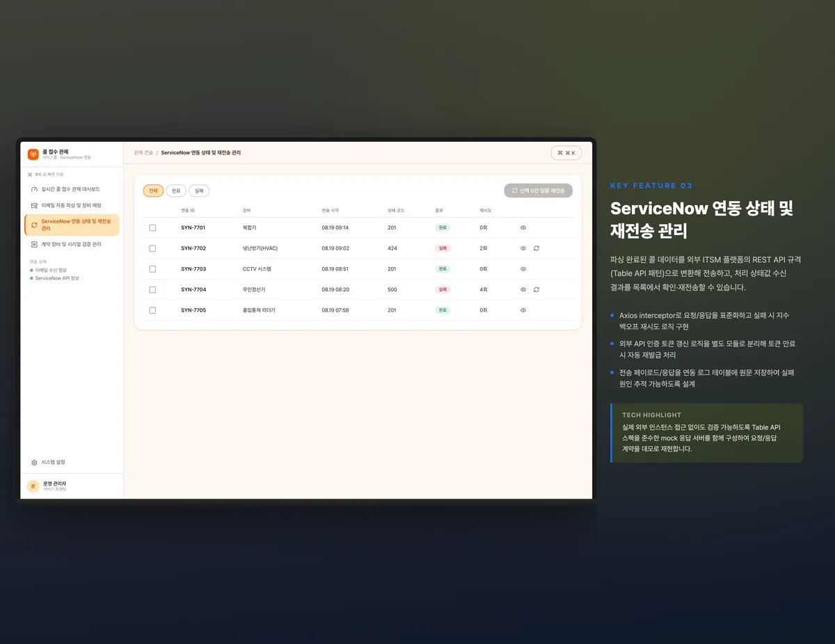Click the gauge icon beside 실시간 콜 접수 관제 대시보드
Screen dimensions: 835x644
(x=34, y=189)
